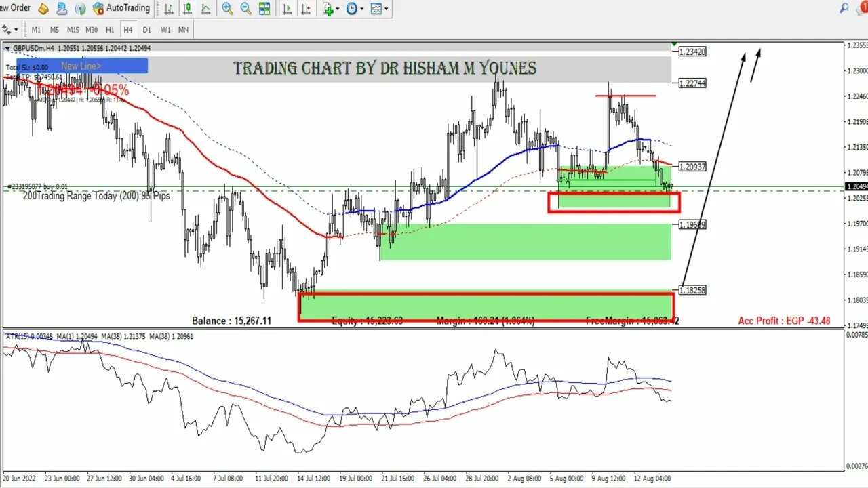Screen dimensions: 868x488
Task: Expand the periods dropdown arrow
Action: [x=362, y=9]
